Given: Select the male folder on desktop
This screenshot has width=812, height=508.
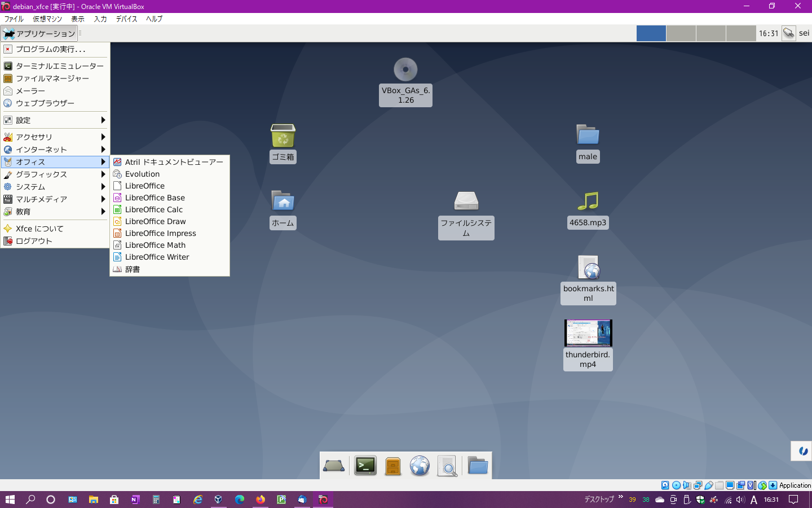Looking at the screenshot, I should [x=588, y=135].
